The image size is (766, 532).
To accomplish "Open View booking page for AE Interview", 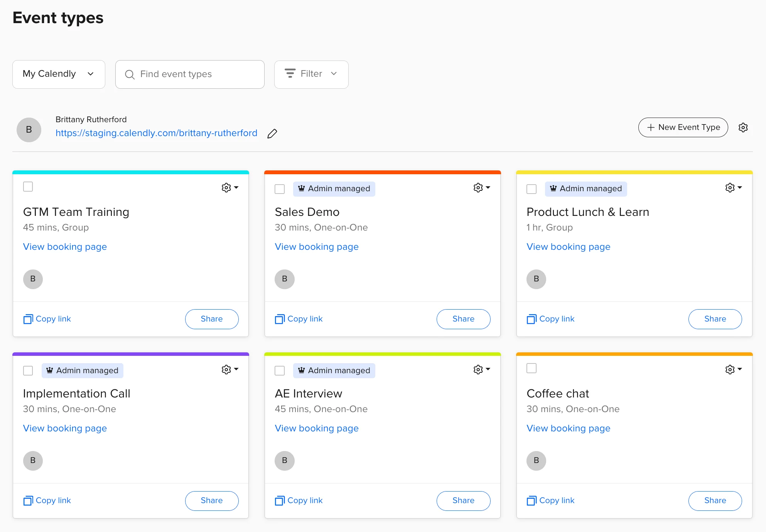I will click(317, 428).
